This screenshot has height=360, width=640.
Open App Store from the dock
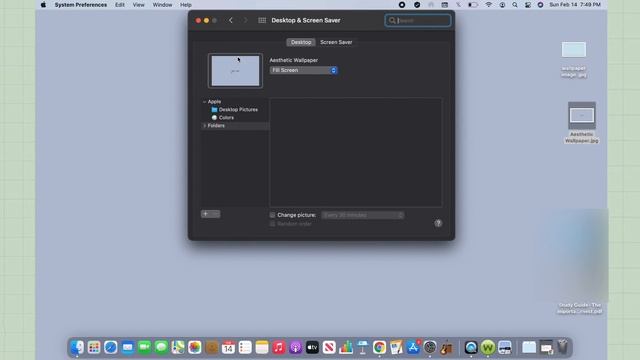(413, 347)
